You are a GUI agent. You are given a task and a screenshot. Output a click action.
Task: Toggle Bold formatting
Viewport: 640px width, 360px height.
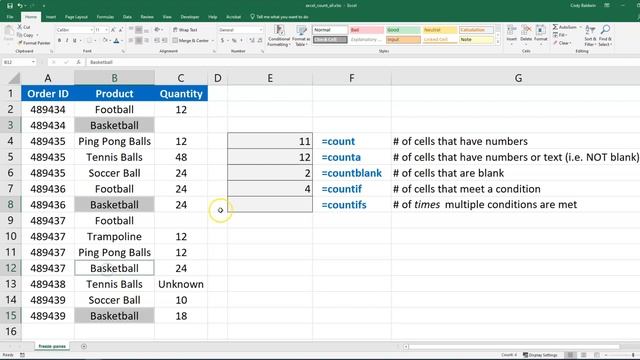point(60,40)
